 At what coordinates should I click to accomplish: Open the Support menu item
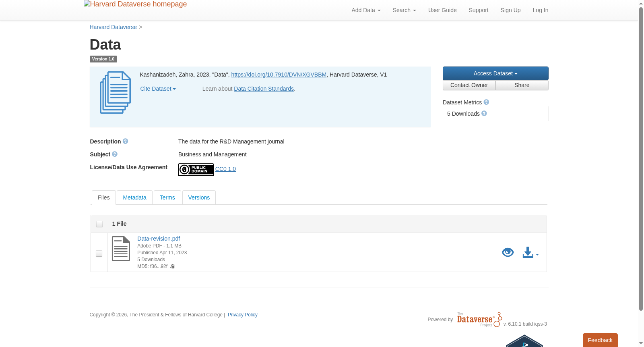point(479,10)
